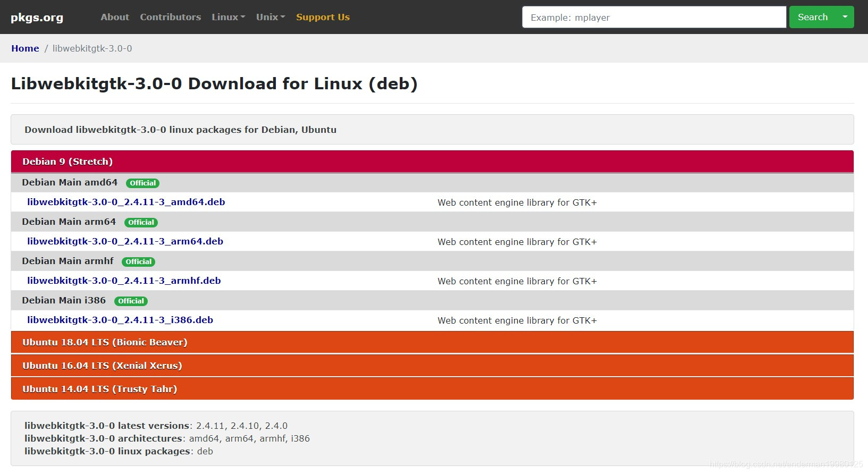
Task: Click the green Search button
Action: coord(813,17)
